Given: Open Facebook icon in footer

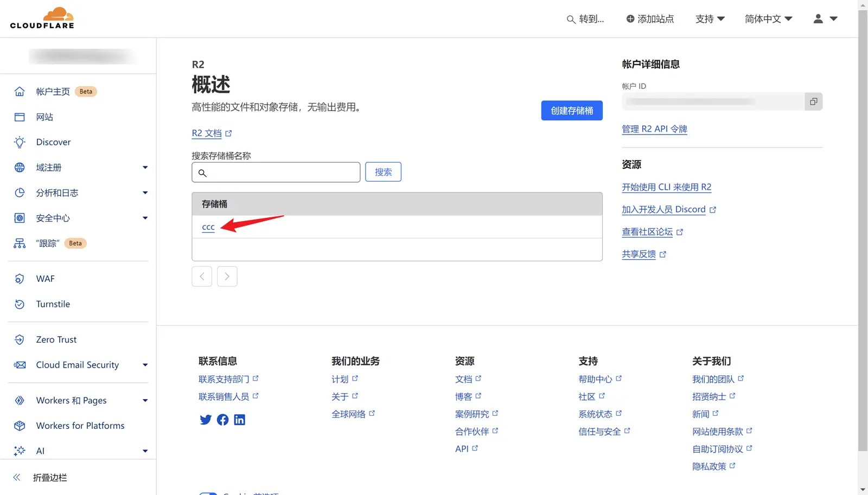Looking at the screenshot, I should click(x=222, y=420).
